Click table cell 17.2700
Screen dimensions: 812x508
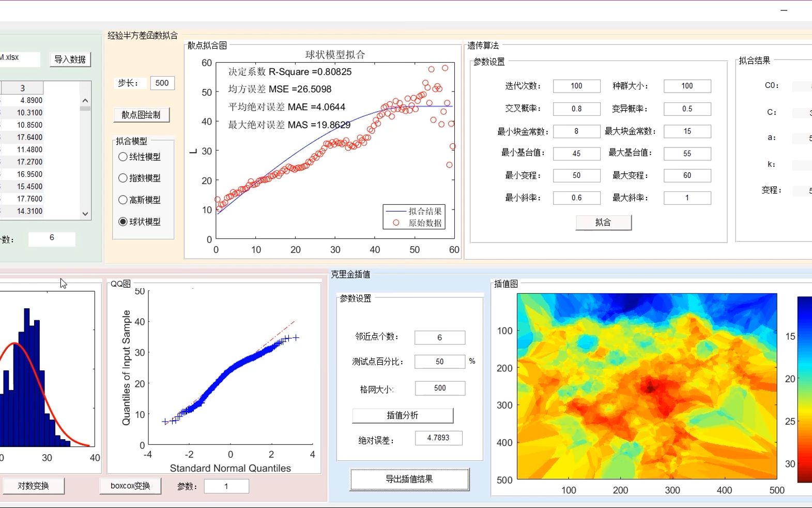(x=22, y=162)
